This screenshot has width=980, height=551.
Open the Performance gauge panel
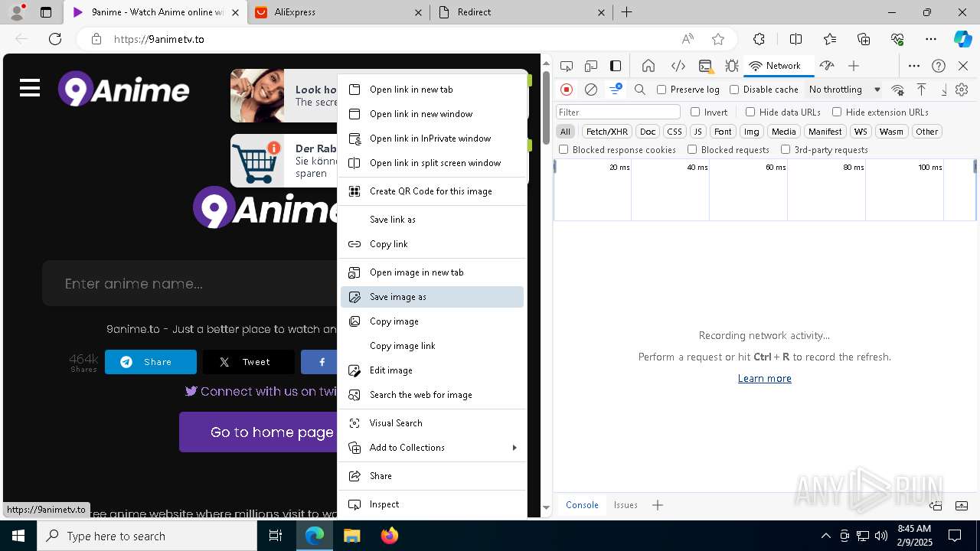(827, 66)
